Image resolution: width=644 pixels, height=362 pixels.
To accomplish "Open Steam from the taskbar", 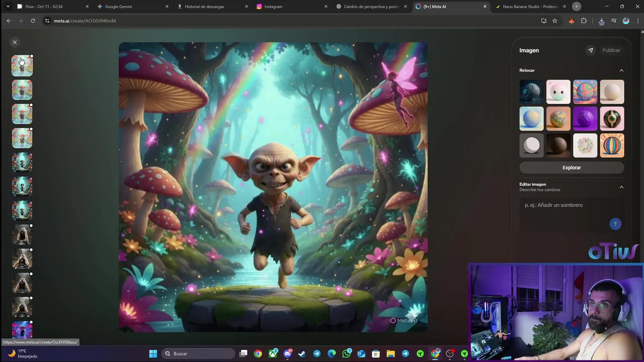I will pyautogui.click(x=302, y=353).
